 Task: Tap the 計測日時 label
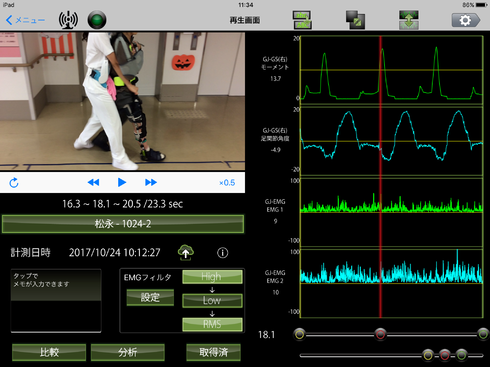coord(30,253)
